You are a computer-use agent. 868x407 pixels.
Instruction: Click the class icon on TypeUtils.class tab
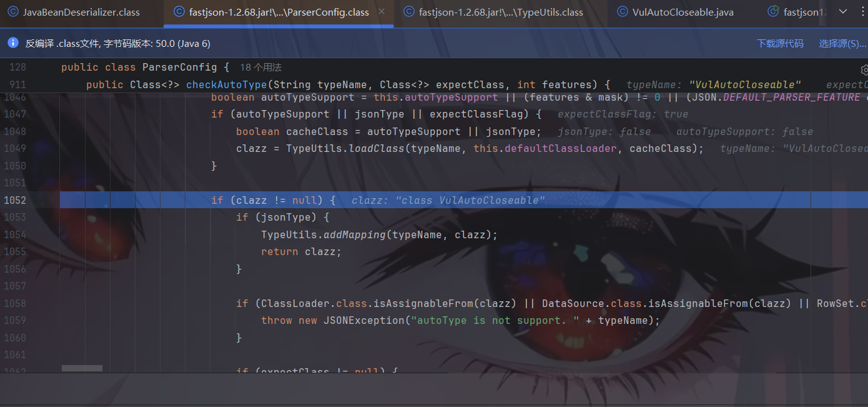[x=409, y=12]
